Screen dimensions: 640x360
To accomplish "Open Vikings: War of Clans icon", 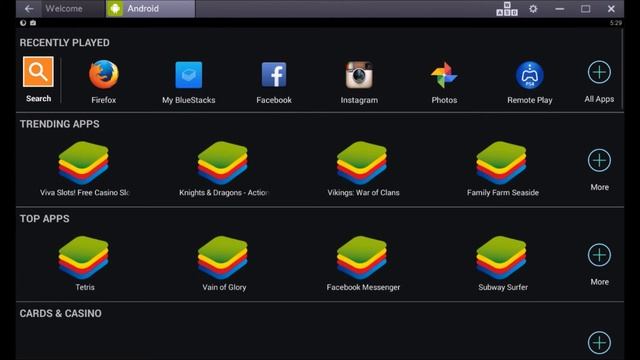I will click(362, 163).
